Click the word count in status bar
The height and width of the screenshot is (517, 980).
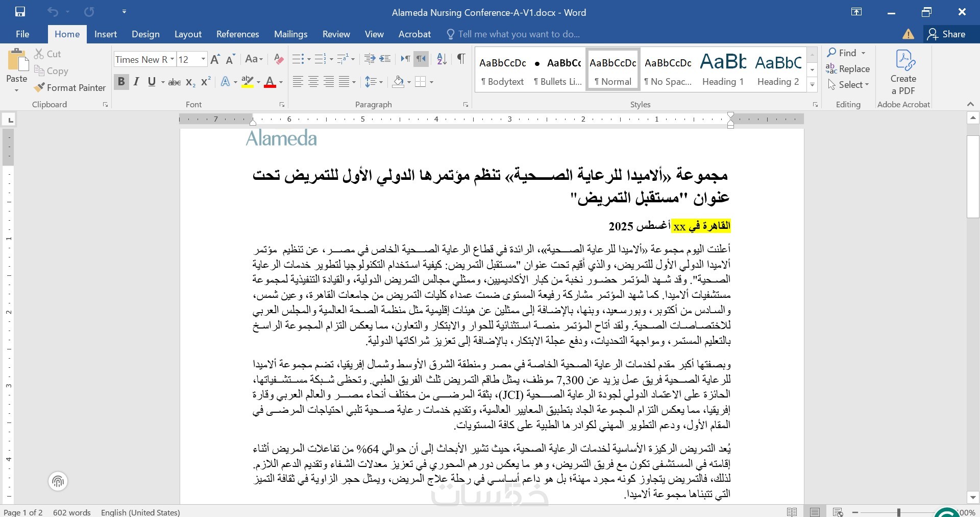[72, 512]
